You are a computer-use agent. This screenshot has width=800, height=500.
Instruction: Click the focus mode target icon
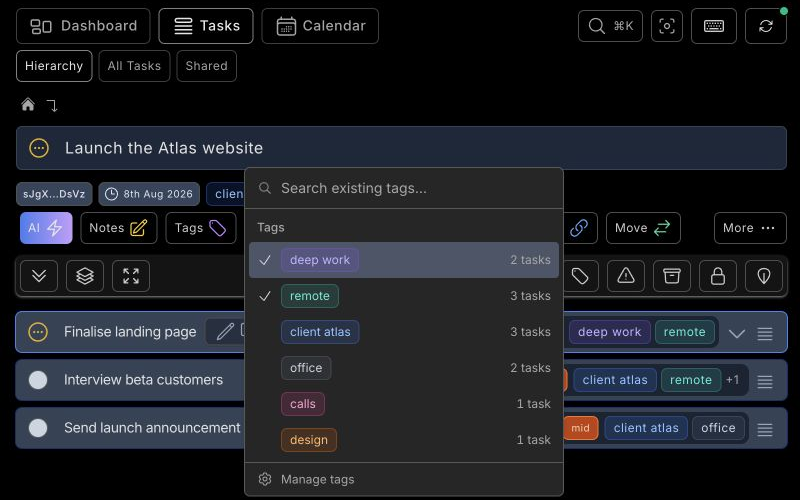click(667, 26)
